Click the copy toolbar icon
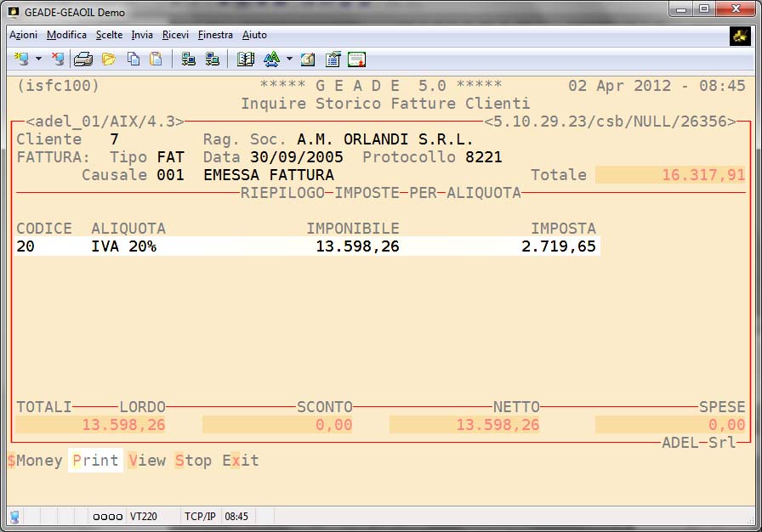The width and height of the screenshot is (762, 532). click(x=134, y=59)
